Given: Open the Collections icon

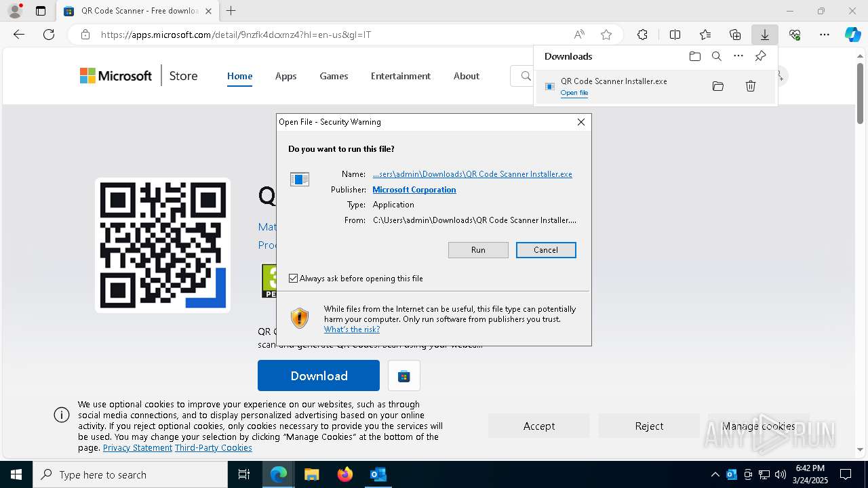Looking at the screenshot, I should tap(735, 35).
